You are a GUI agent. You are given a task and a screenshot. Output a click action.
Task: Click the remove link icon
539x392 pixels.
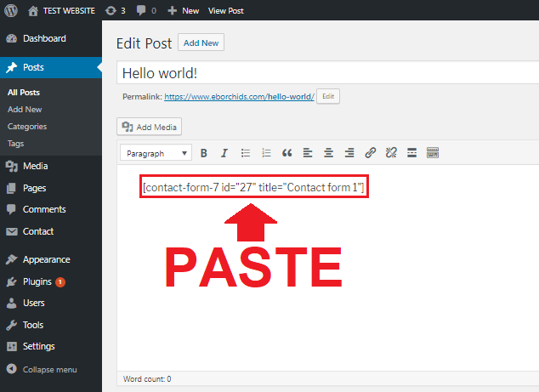[391, 153]
